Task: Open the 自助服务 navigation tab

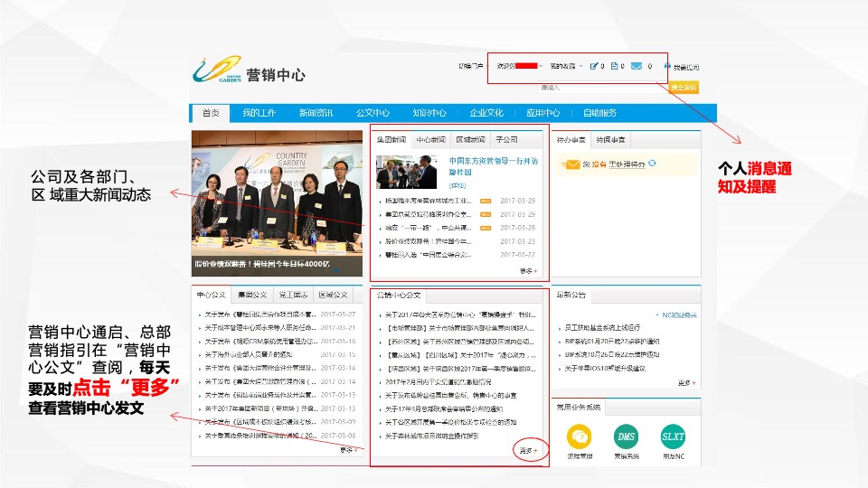Action: [600, 113]
